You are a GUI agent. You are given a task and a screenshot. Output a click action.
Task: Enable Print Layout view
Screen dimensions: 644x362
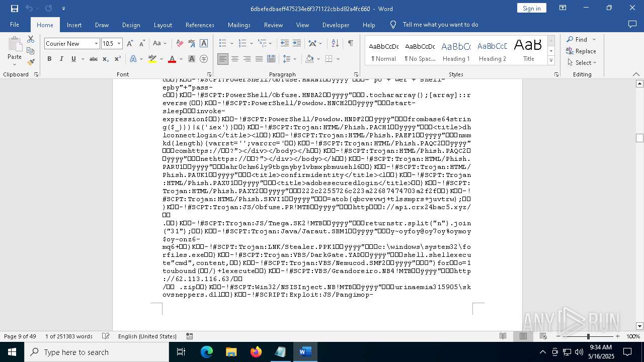click(x=523, y=336)
